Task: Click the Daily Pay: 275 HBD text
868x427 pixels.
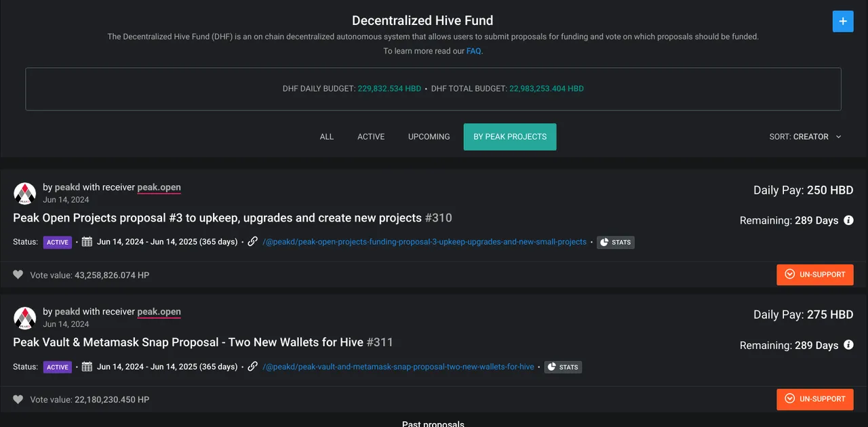Action: point(804,314)
